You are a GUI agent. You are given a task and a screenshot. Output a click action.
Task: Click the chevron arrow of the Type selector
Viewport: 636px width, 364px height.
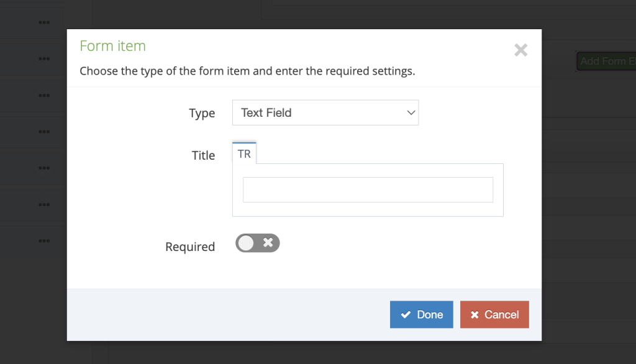(x=411, y=112)
